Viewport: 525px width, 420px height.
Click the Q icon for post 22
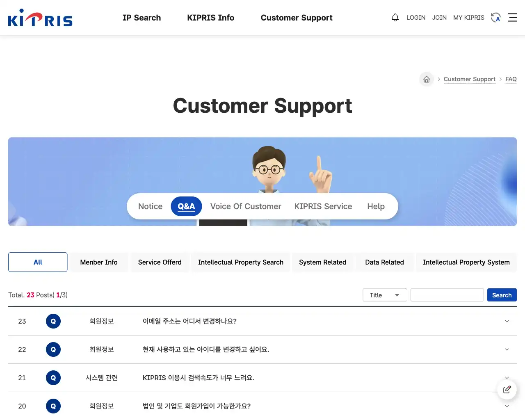coord(53,349)
